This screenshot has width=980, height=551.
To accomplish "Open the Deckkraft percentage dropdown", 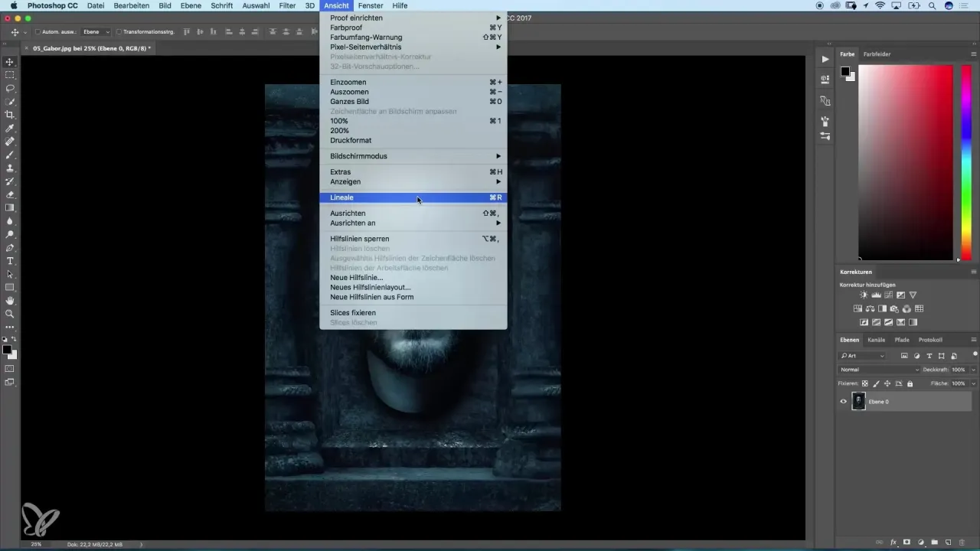I will pos(973,370).
